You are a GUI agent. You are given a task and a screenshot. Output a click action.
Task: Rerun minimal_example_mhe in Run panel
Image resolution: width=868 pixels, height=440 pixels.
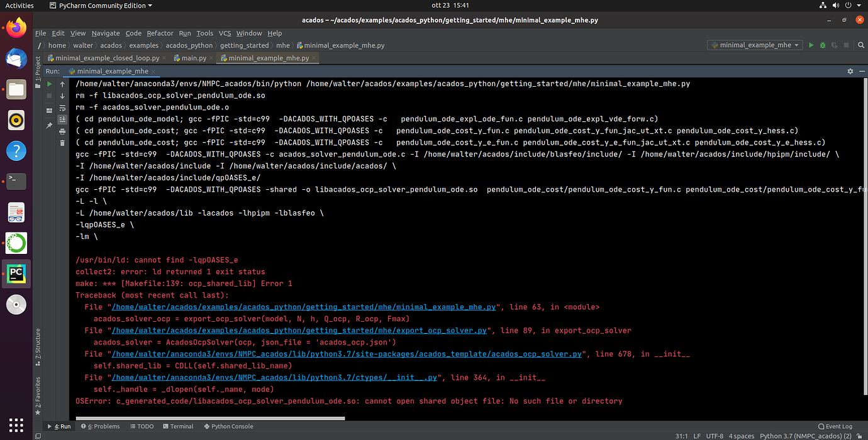pos(50,84)
